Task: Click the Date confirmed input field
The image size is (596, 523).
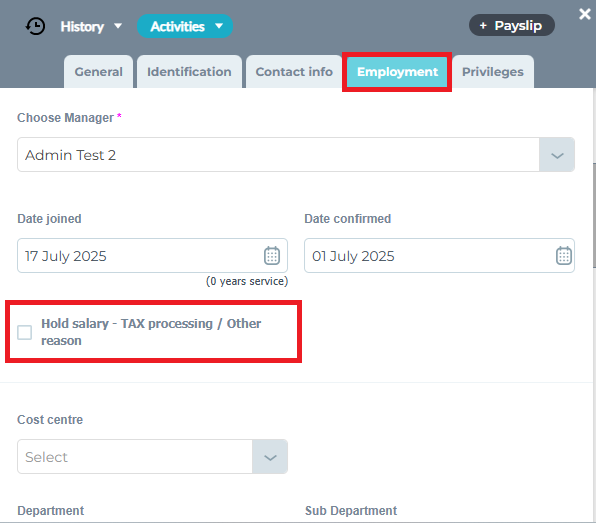Action: coord(439,255)
